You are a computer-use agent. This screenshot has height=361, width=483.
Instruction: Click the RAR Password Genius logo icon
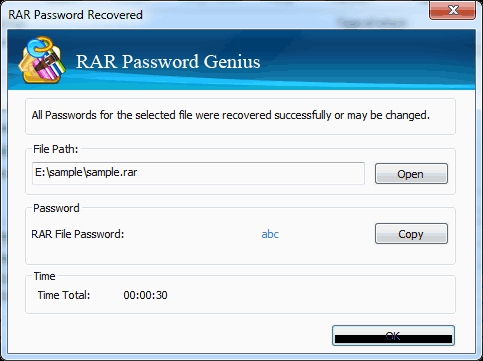pos(42,60)
